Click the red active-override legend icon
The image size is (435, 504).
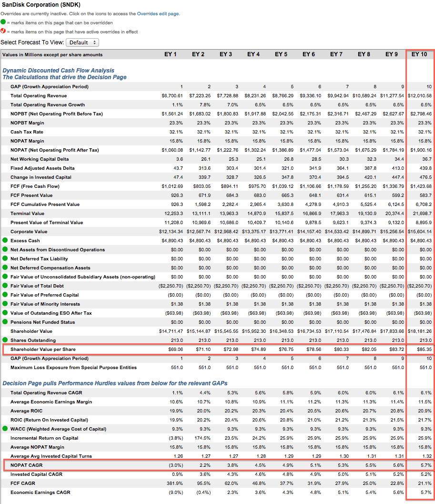coord(3,31)
